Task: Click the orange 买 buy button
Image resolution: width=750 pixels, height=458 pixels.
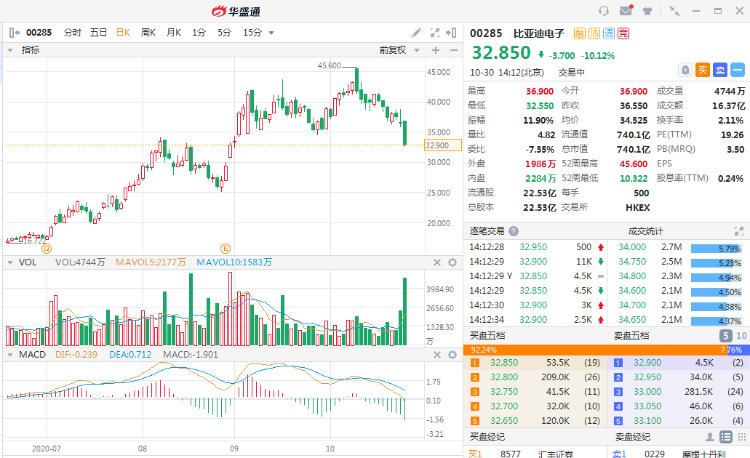Action: 702,70
